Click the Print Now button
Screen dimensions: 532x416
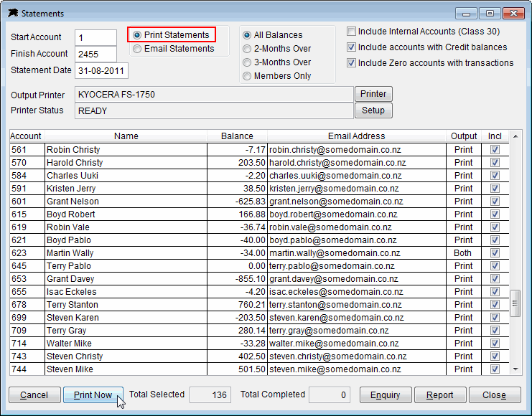coord(93,395)
